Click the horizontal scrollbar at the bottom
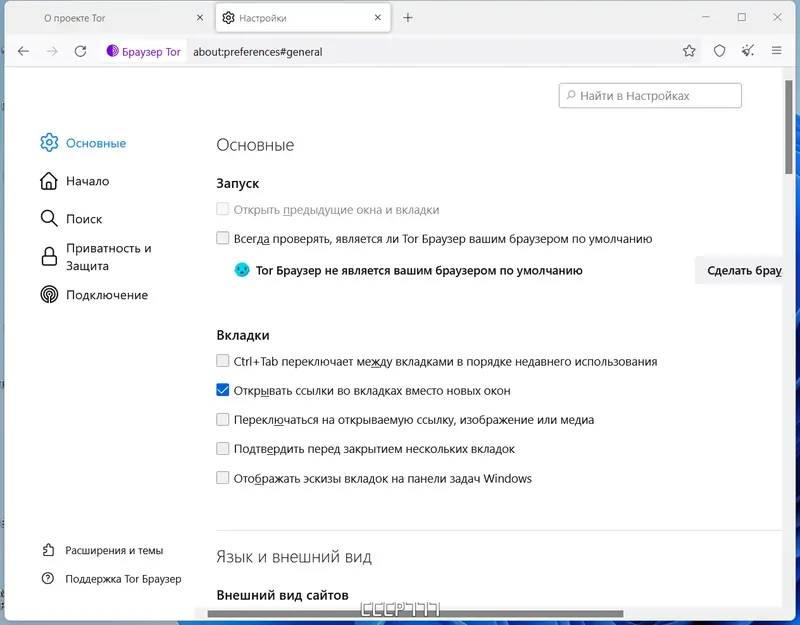Viewport: 800px width, 625px height. [415, 613]
